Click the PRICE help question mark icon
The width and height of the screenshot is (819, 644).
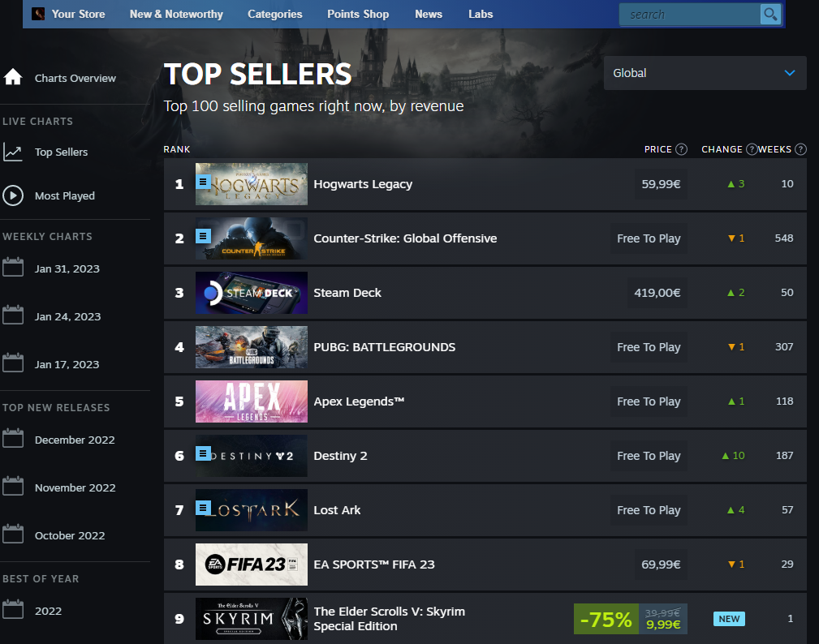click(x=681, y=149)
